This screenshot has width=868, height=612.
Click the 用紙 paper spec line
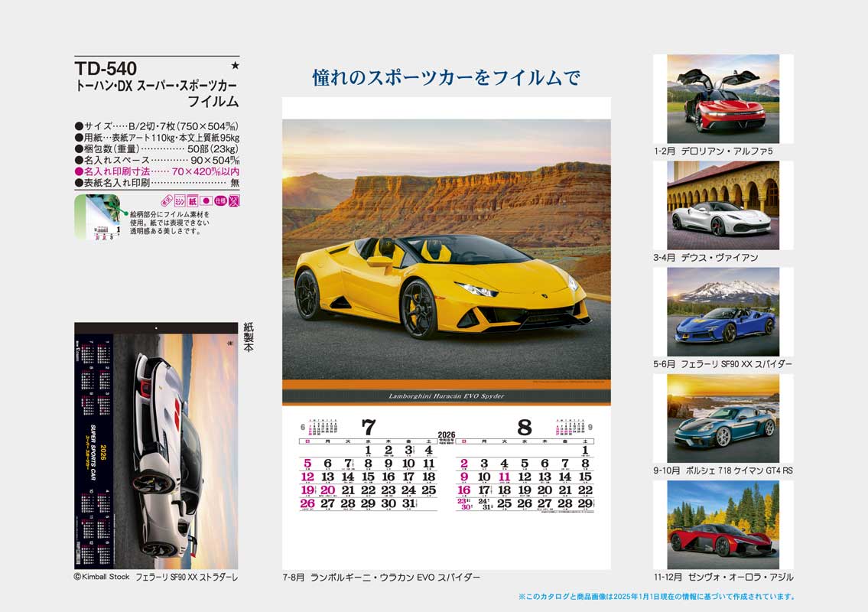[x=157, y=138]
